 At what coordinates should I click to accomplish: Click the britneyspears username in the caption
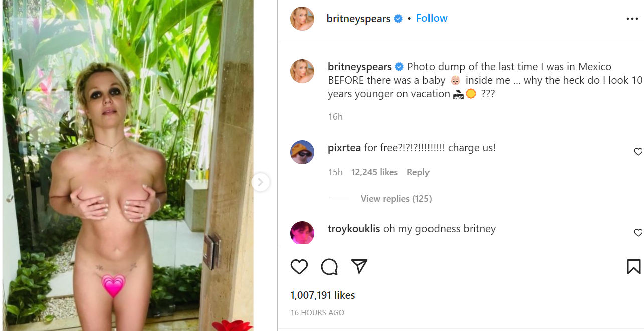[359, 67]
